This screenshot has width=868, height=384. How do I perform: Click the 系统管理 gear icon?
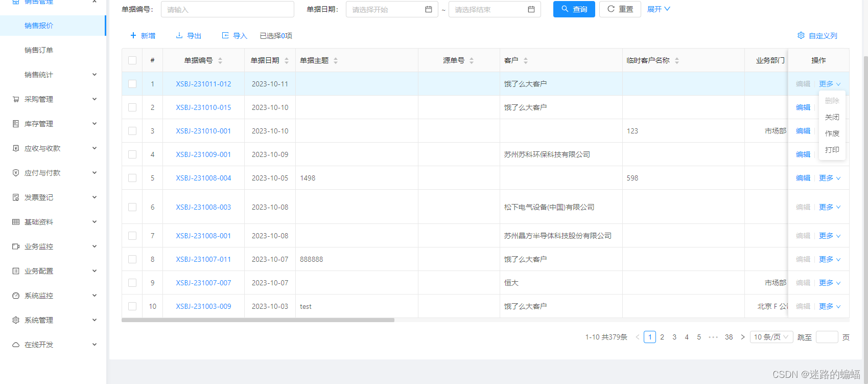[x=16, y=320]
